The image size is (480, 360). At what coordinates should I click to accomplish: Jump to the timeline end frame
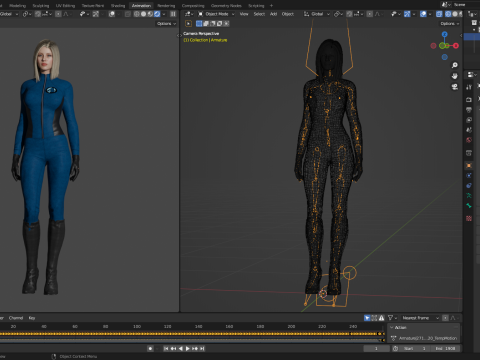click(202, 349)
